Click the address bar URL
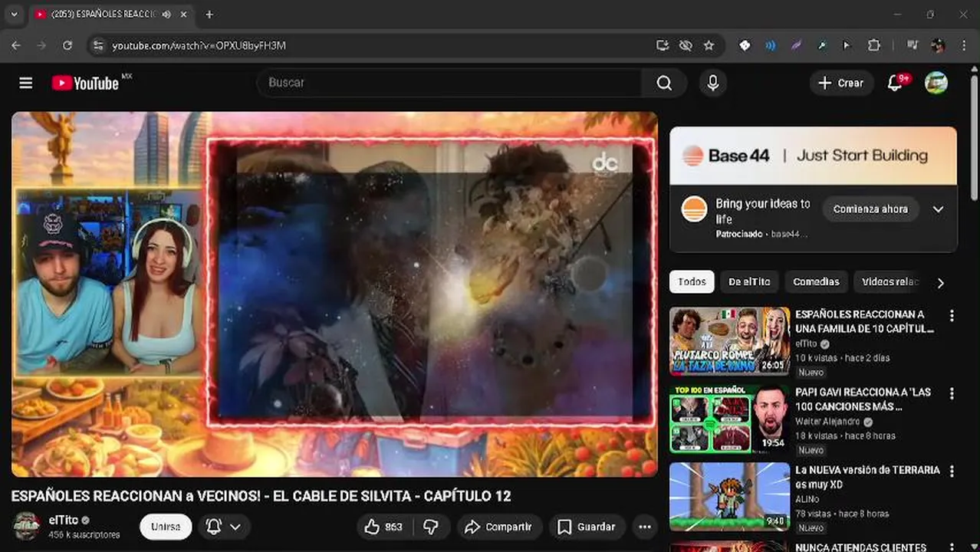The height and width of the screenshot is (552, 980). [199, 45]
